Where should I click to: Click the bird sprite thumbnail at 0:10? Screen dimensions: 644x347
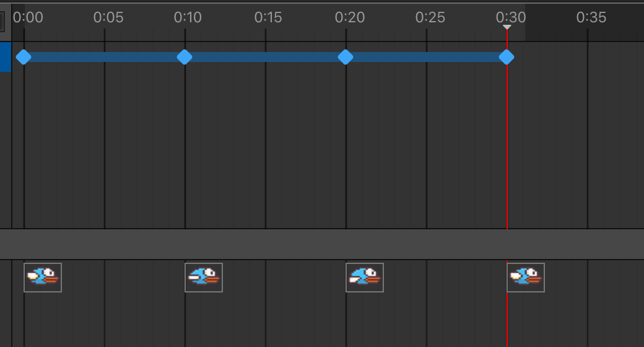tap(204, 278)
